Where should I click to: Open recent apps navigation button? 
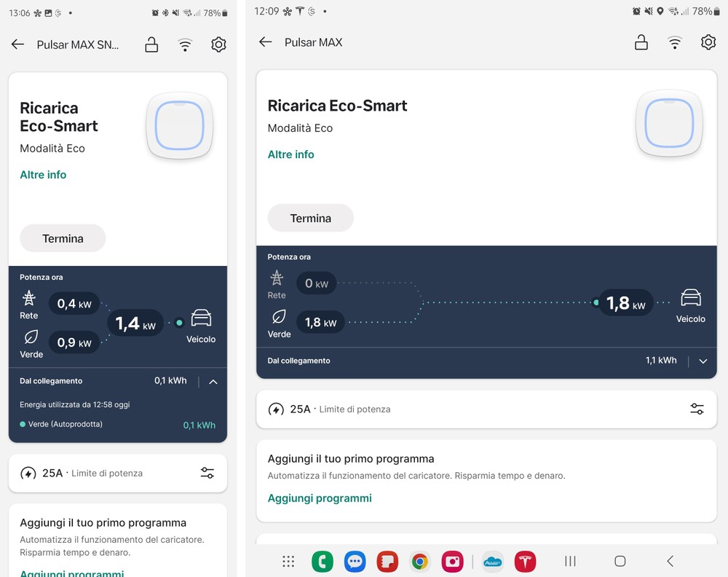(570, 561)
